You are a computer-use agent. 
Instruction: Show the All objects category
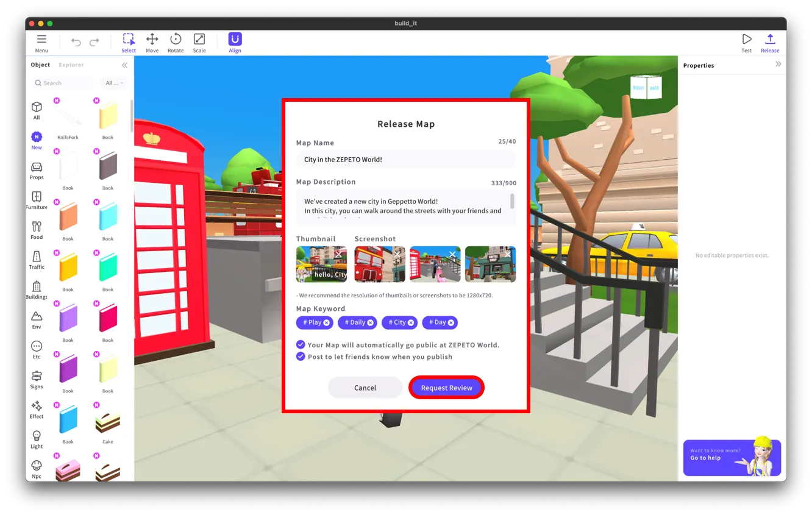[37, 110]
